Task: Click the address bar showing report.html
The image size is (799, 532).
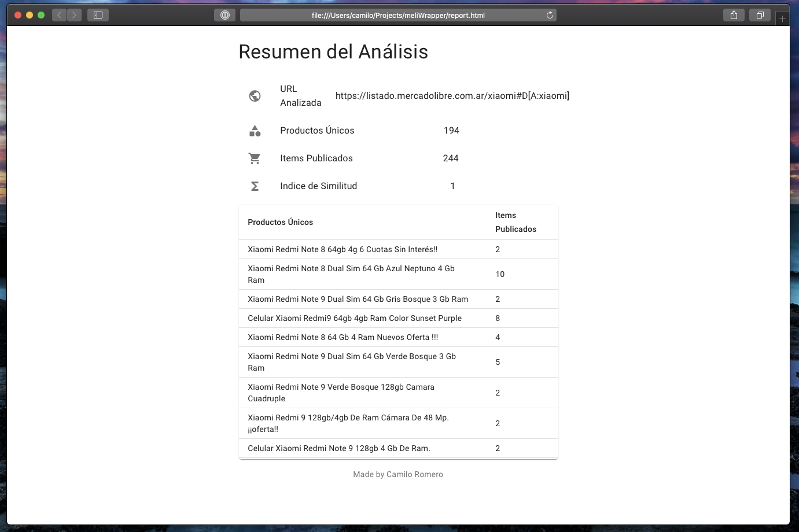Action: (x=398, y=15)
